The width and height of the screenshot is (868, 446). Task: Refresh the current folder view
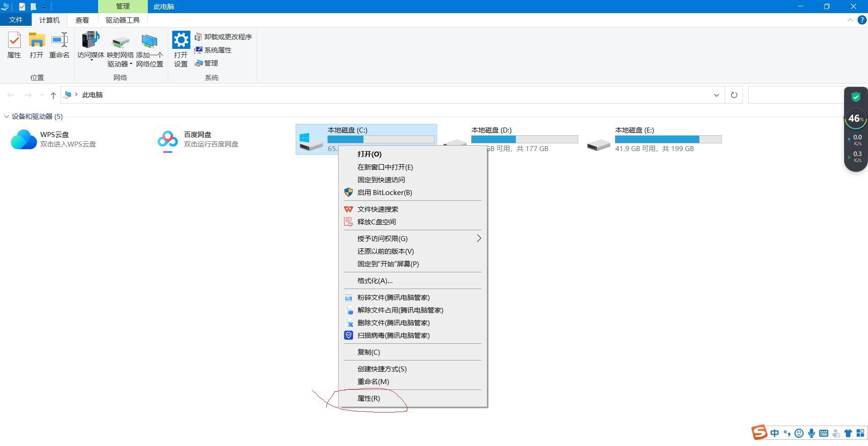734,95
